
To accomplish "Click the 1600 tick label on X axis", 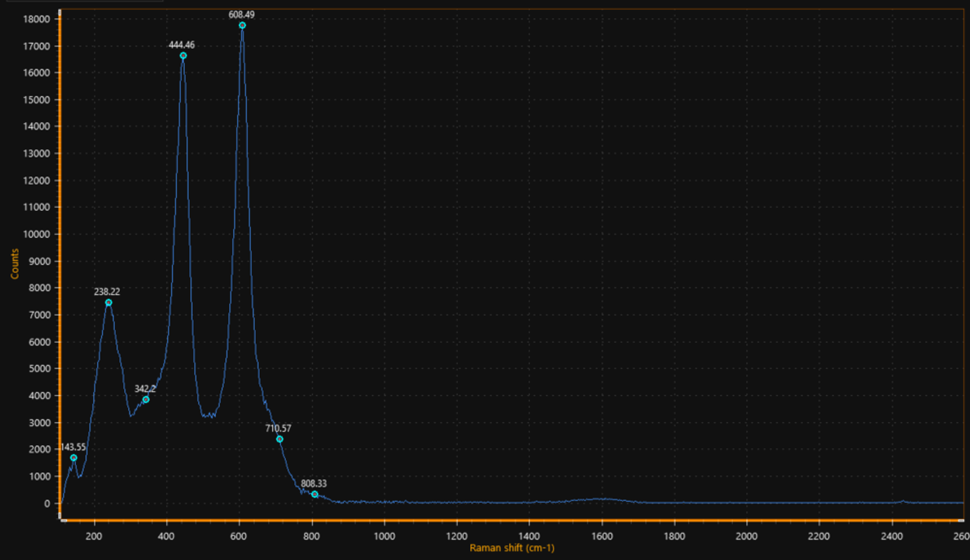I will 602,536.
